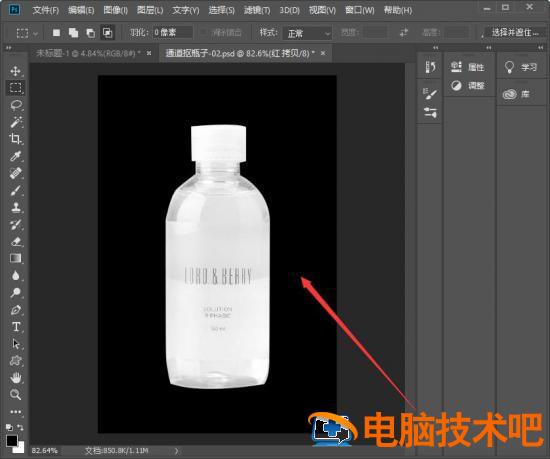Choose Add to Selection mode
The height and width of the screenshot is (459, 550).
pos(73,33)
